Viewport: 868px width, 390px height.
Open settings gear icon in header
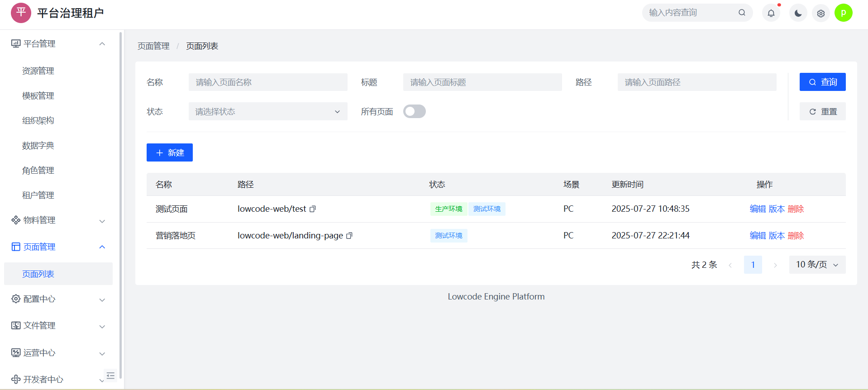(820, 13)
